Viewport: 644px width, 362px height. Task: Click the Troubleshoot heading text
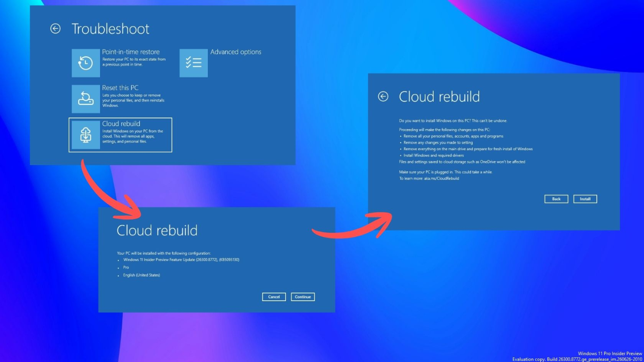[110, 29]
